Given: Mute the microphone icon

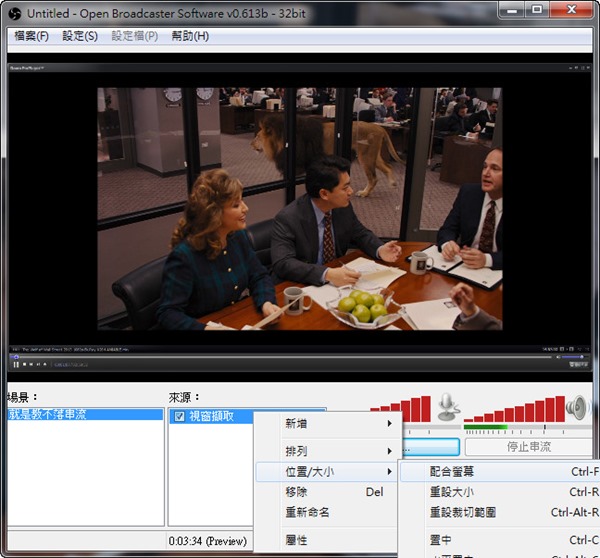Looking at the screenshot, I should 448,406.
